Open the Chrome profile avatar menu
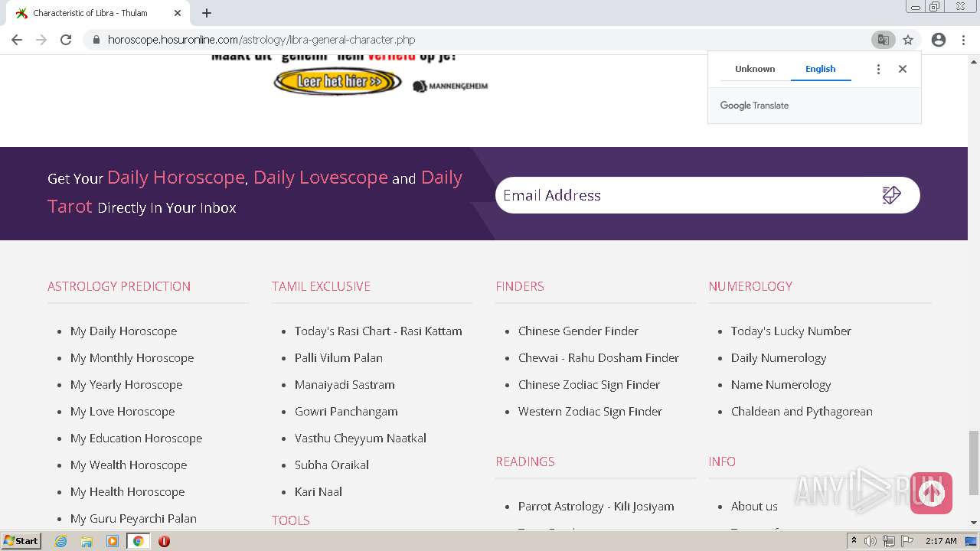980x551 pixels. point(939,40)
